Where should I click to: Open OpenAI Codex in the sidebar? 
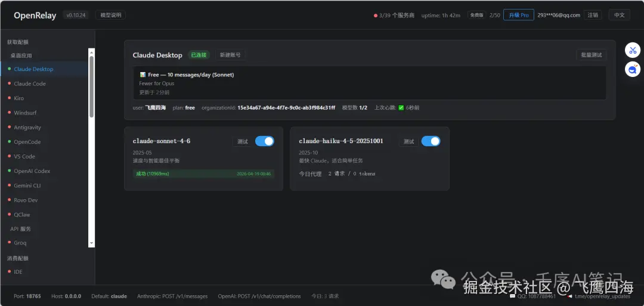[x=44, y=171]
